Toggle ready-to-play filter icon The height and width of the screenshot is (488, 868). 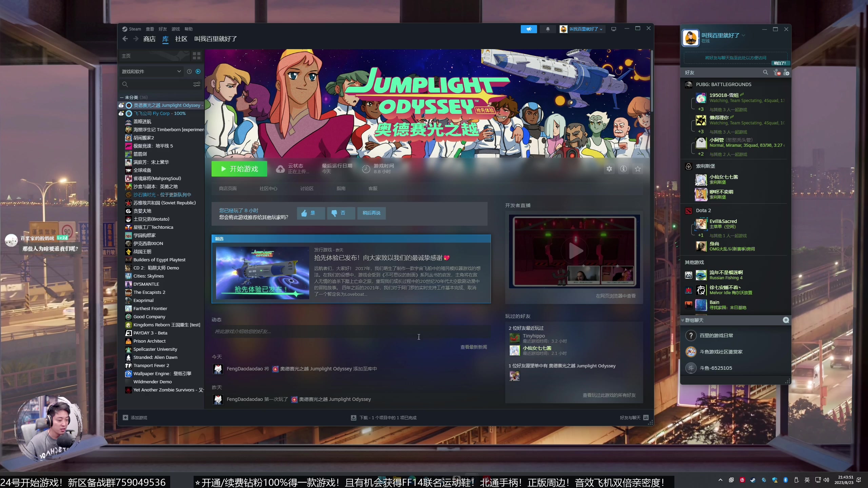point(198,72)
